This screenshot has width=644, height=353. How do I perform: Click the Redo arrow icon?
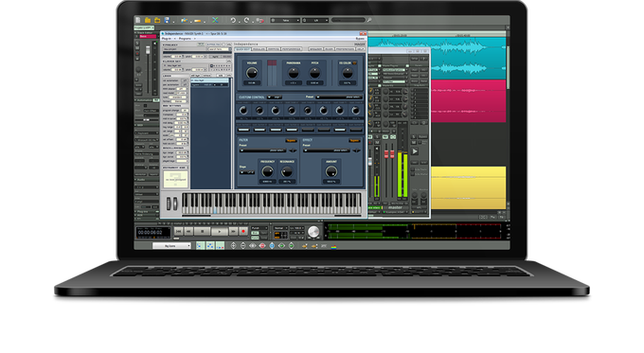246,20
